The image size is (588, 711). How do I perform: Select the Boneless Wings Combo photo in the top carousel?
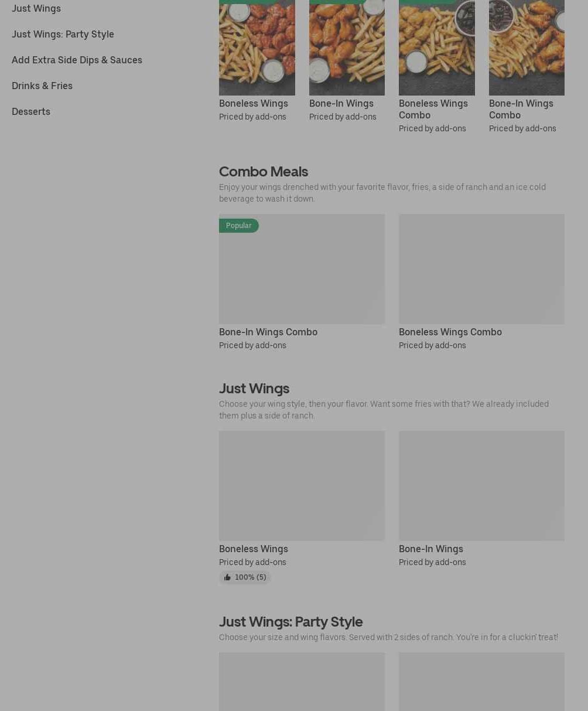pos(436,47)
